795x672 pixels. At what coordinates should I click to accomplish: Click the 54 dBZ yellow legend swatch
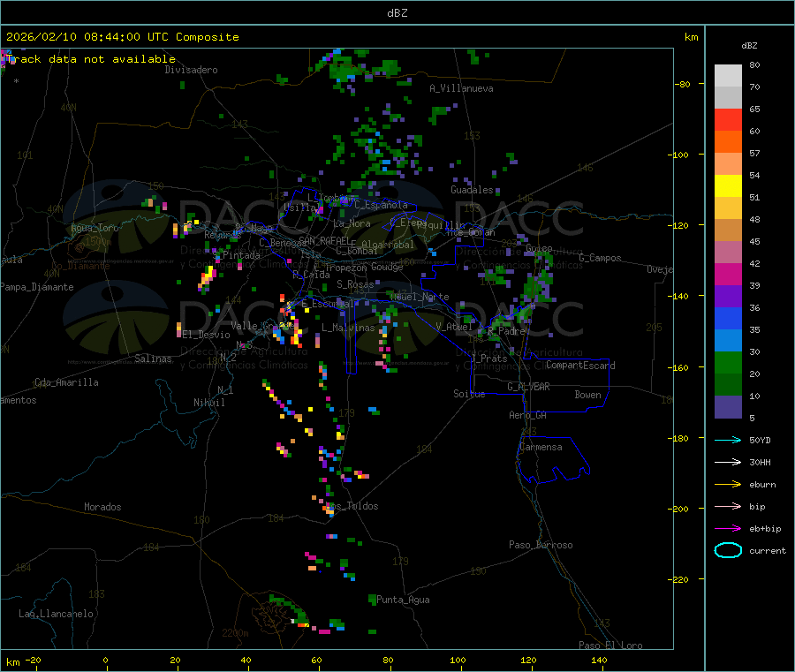(x=728, y=186)
